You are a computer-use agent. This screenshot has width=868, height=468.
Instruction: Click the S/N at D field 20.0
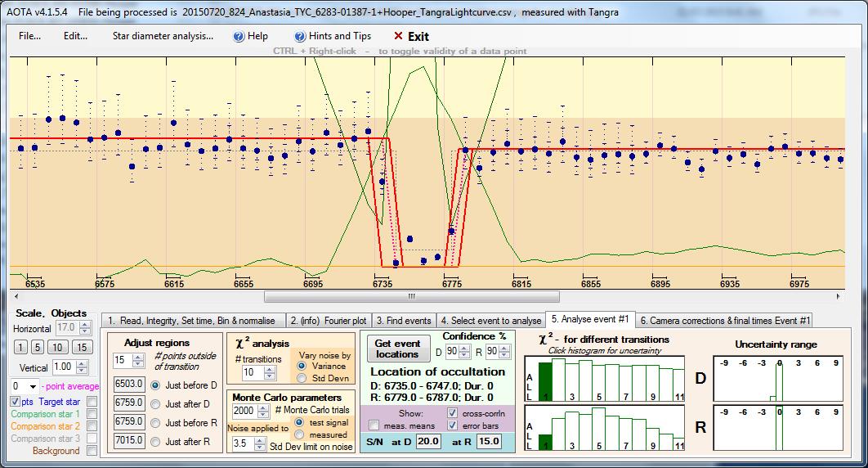pos(428,442)
